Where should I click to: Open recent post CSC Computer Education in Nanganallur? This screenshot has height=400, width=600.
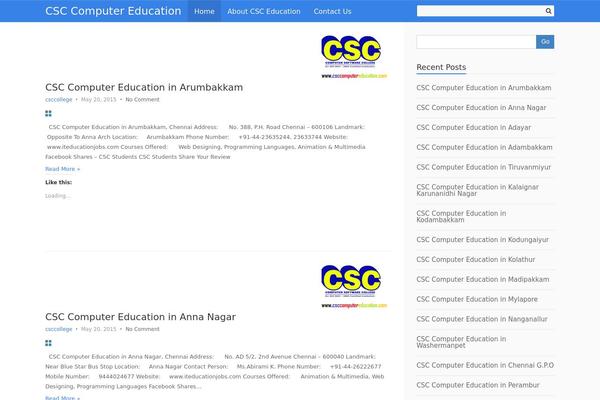click(x=482, y=319)
